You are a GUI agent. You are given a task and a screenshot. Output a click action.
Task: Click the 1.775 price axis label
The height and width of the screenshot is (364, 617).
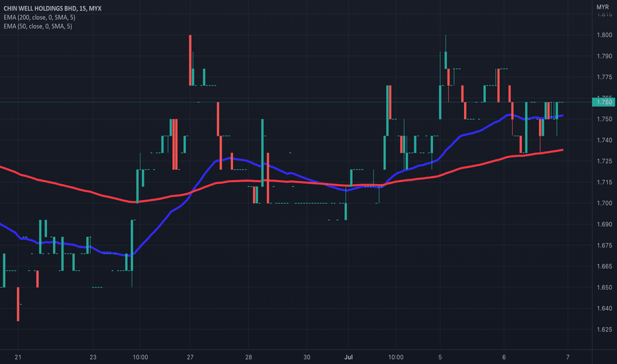point(604,77)
